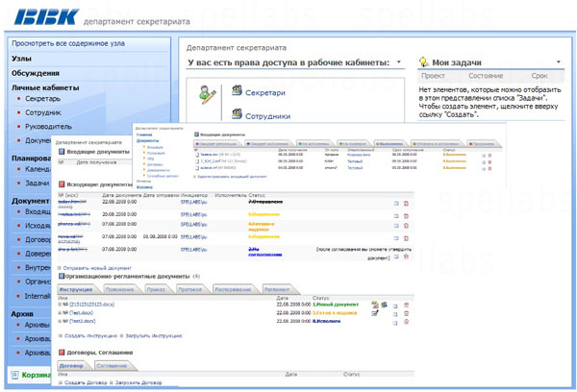Open view icon for Test2.docx row
The height and width of the screenshot is (392, 577).
pos(395,323)
